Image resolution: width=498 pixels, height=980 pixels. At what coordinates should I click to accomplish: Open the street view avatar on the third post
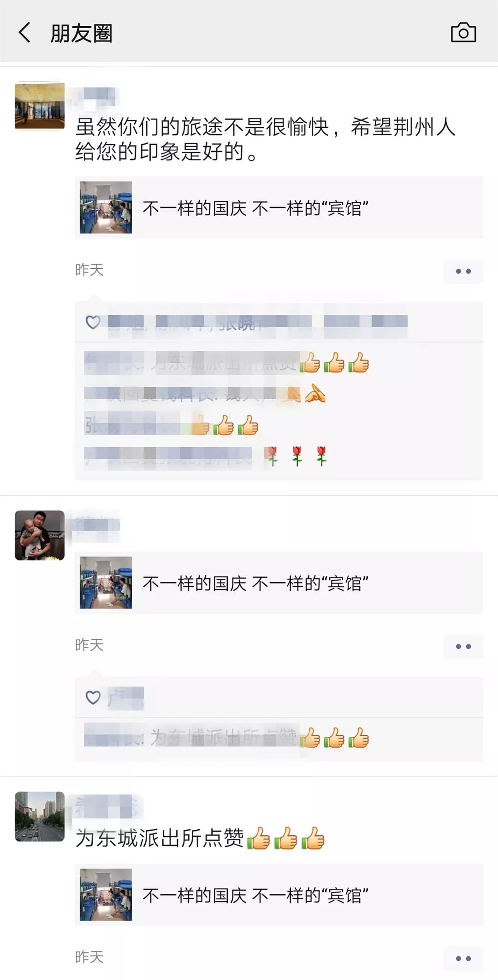coord(40,816)
